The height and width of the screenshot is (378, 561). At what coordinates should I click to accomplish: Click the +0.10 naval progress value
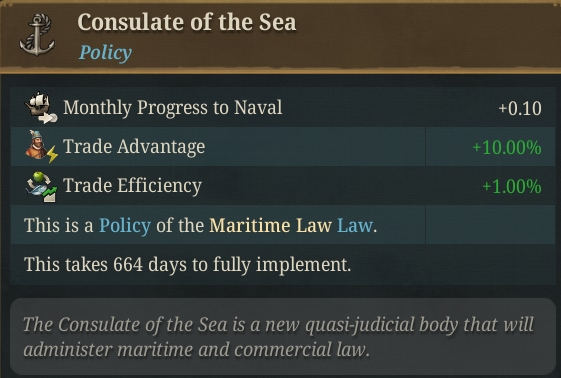coord(519,108)
